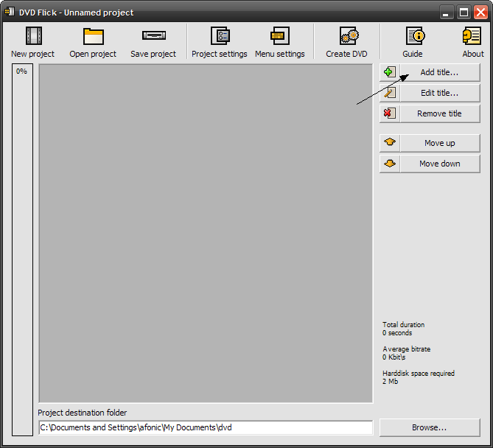Click the DVD Flick title bar icon
This screenshot has height=448, width=493.
click(x=10, y=12)
